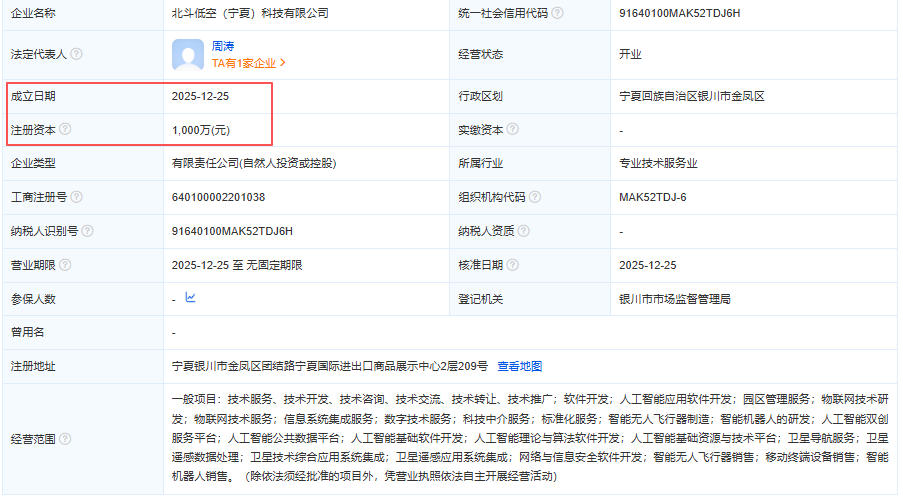Click the 曾用名 label

point(27,332)
